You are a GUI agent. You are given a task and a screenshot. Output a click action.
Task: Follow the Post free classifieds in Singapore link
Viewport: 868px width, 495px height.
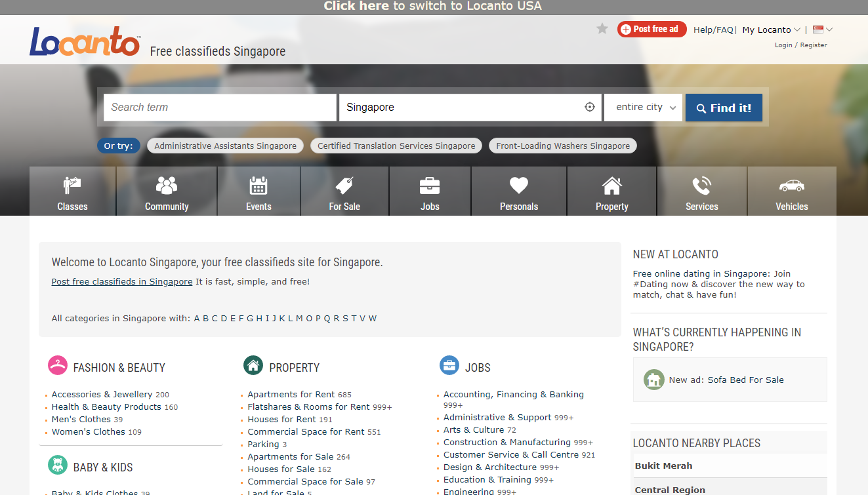[122, 282]
